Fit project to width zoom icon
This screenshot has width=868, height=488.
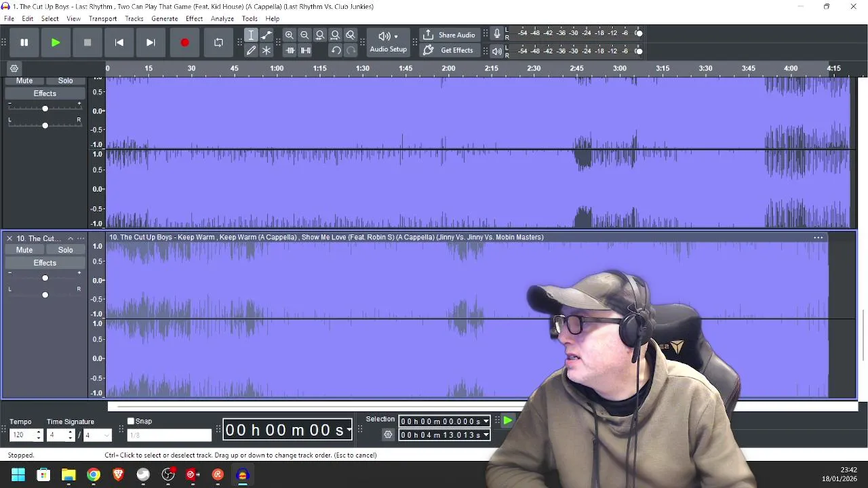[x=335, y=35]
